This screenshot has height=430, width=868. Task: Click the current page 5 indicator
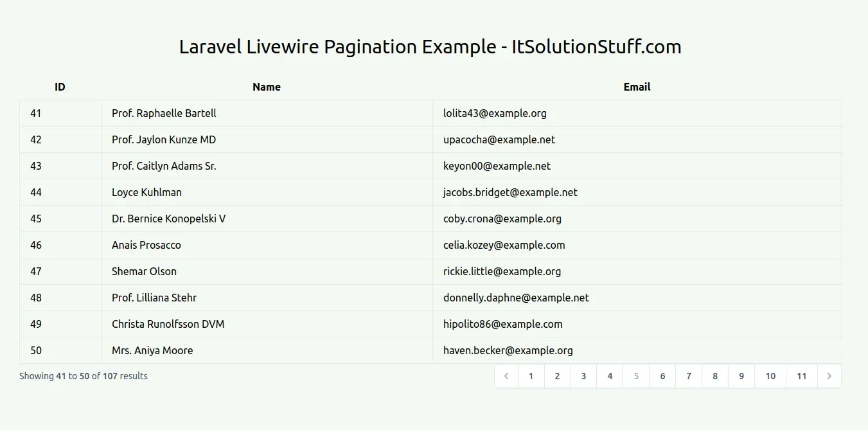(x=636, y=376)
